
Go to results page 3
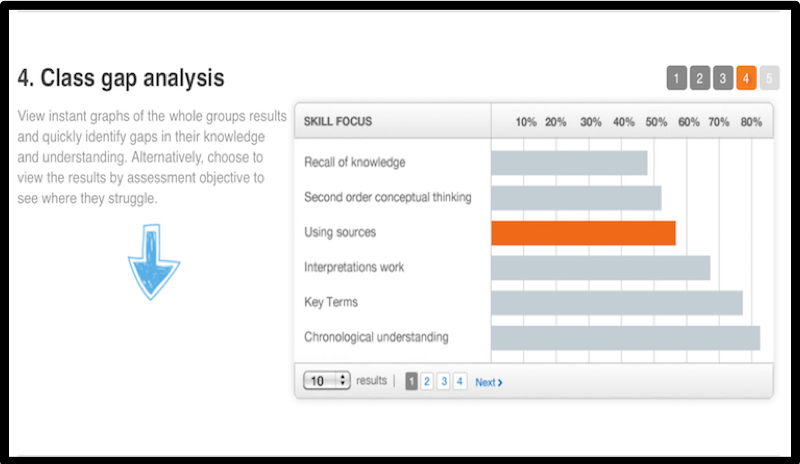point(444,381)
